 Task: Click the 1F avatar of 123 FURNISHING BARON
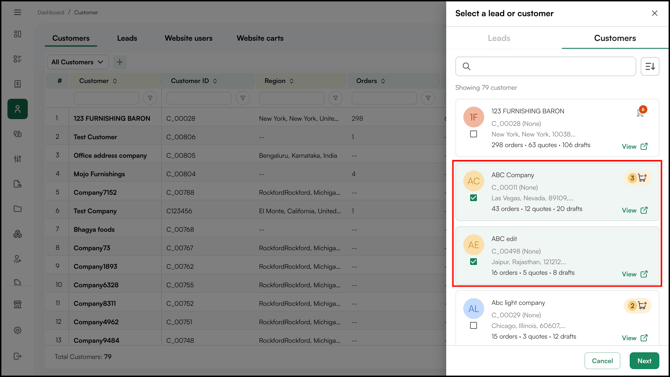473,117
